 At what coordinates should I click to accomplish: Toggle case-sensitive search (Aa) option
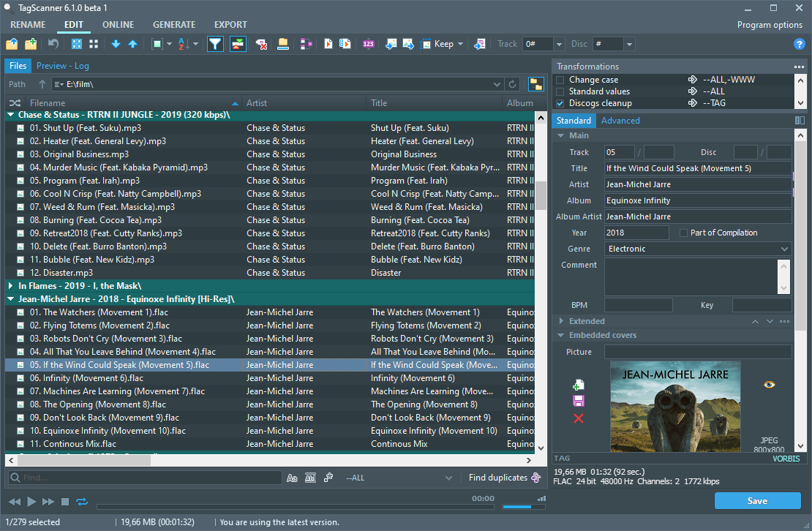tap(292, 478)
